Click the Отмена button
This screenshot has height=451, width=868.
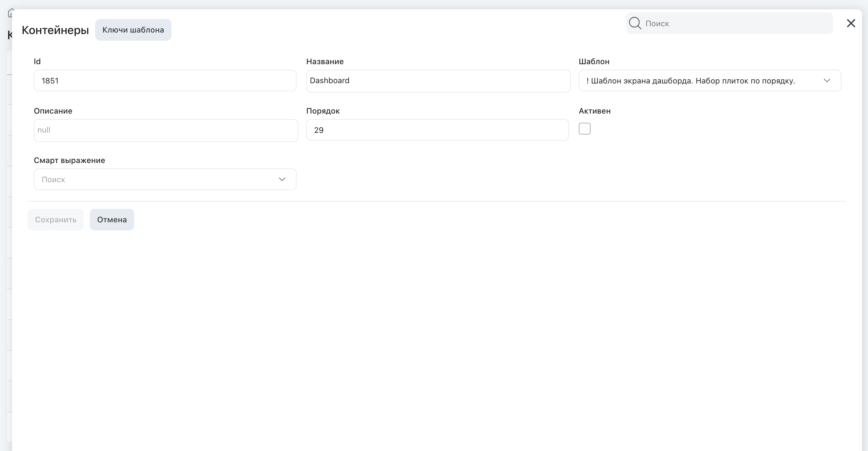point(112,220)
